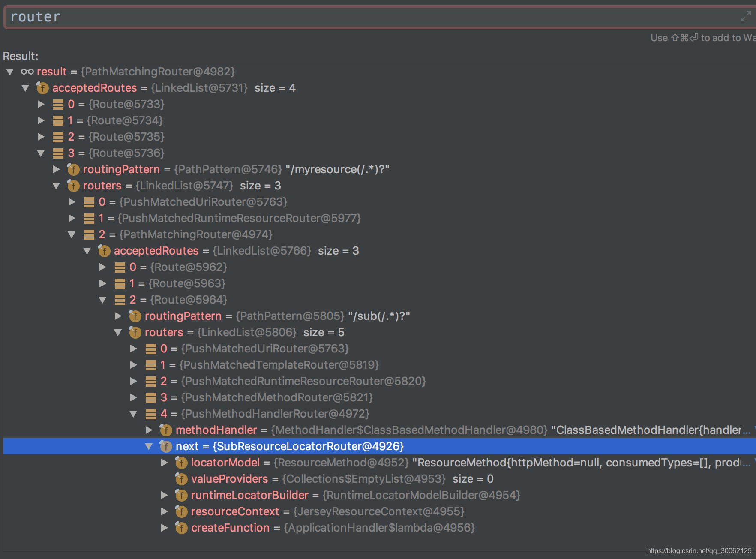Screen dimensions: 756x559
Task: Collapse acceptedRoutes LinkedList@5731 node
Action: click(x=25, y=88)
